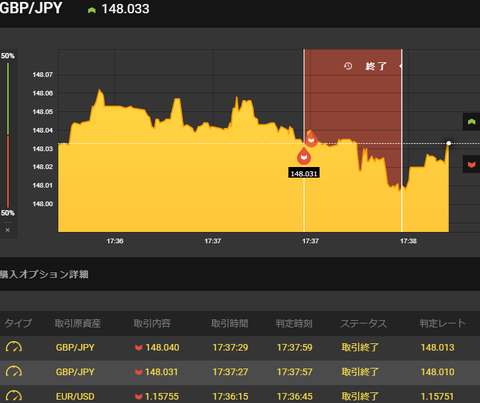Click the red portion of the sentiment bar

pyautogui.click(x=8, y=171)
